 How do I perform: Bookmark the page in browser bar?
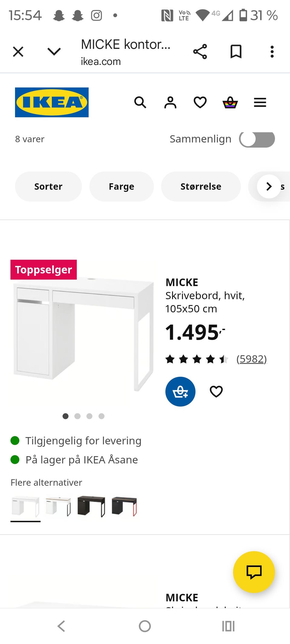click(236, 52)
